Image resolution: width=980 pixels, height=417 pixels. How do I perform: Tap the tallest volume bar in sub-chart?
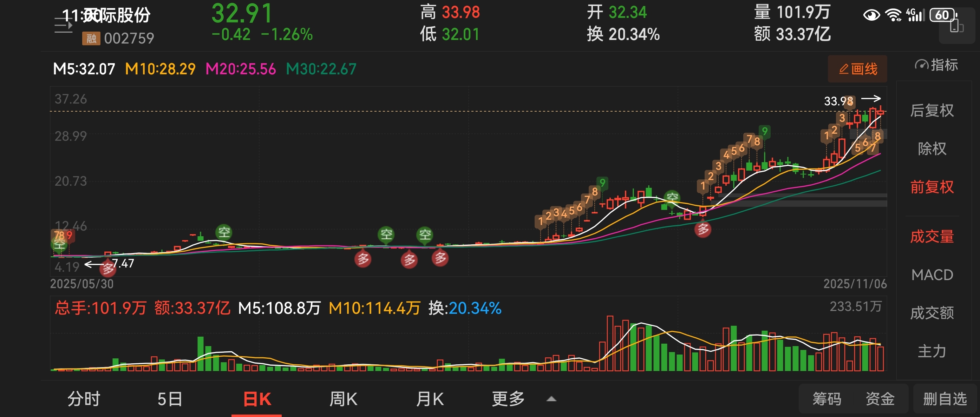(610, 343)
